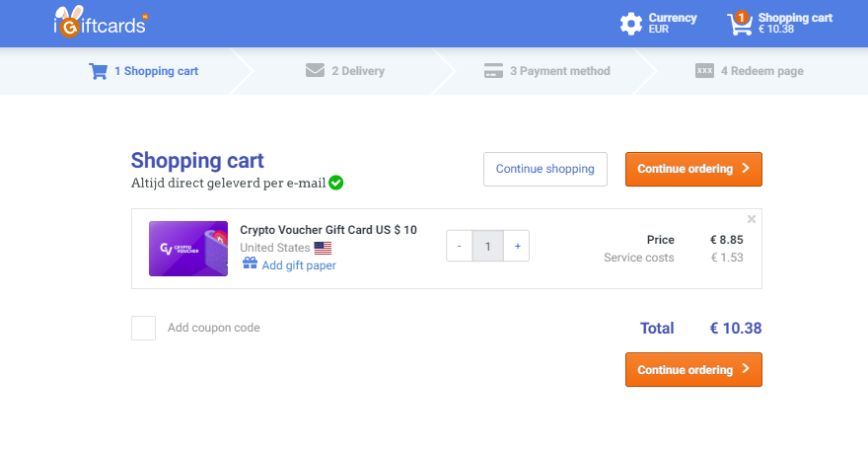Open the Currency EUR selector

[659, 24]
